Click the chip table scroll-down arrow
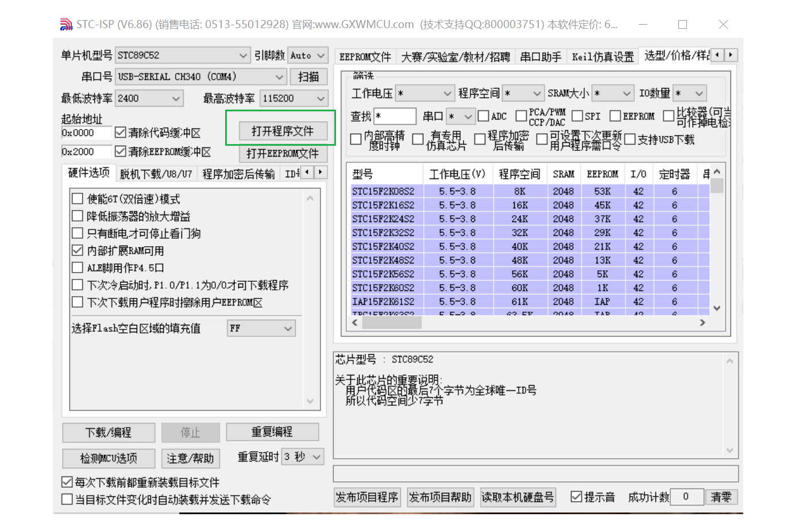 tap(717, 308)
